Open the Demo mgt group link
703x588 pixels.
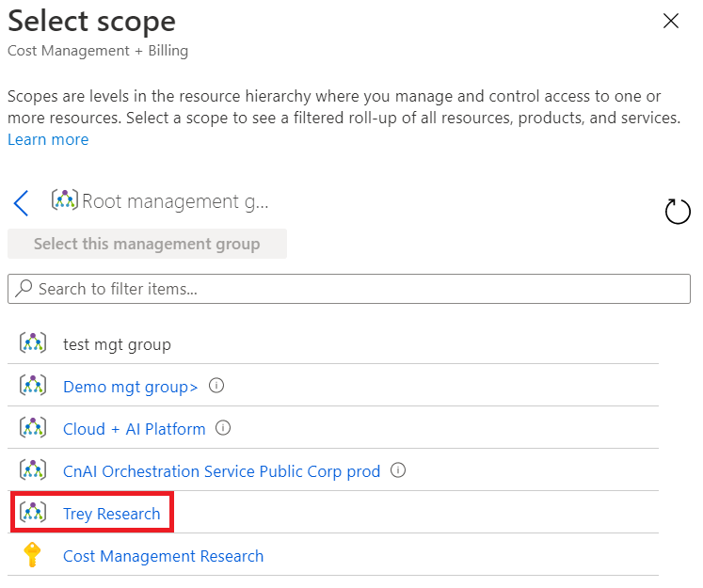pos(131,386)
